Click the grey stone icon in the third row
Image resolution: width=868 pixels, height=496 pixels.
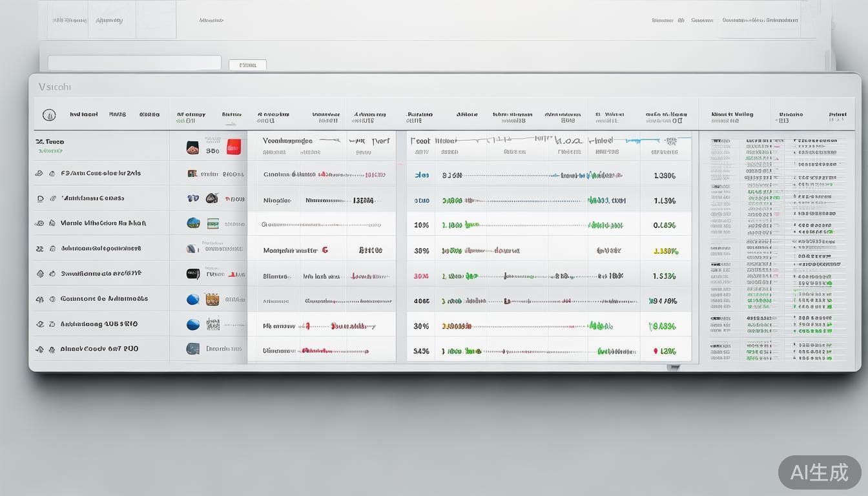coord(212,198)
